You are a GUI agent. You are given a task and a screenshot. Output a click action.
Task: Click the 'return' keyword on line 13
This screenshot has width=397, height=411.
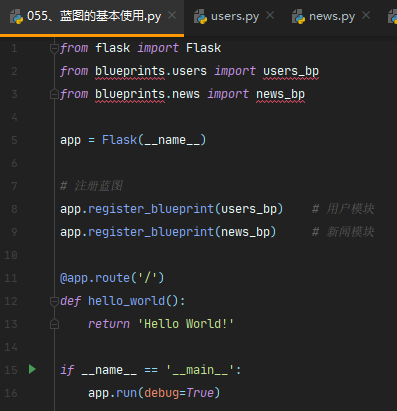[x=109, y=324]
